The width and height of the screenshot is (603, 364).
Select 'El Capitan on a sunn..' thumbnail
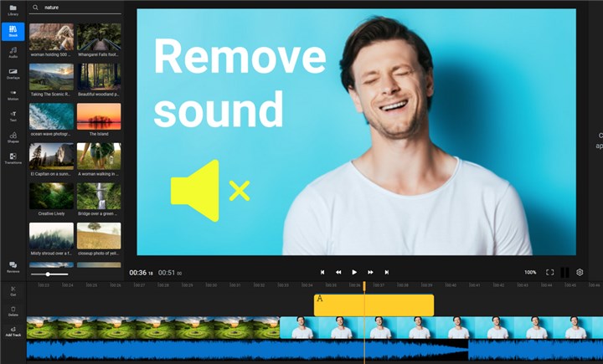pyautogui.click(x=52, y=156)
